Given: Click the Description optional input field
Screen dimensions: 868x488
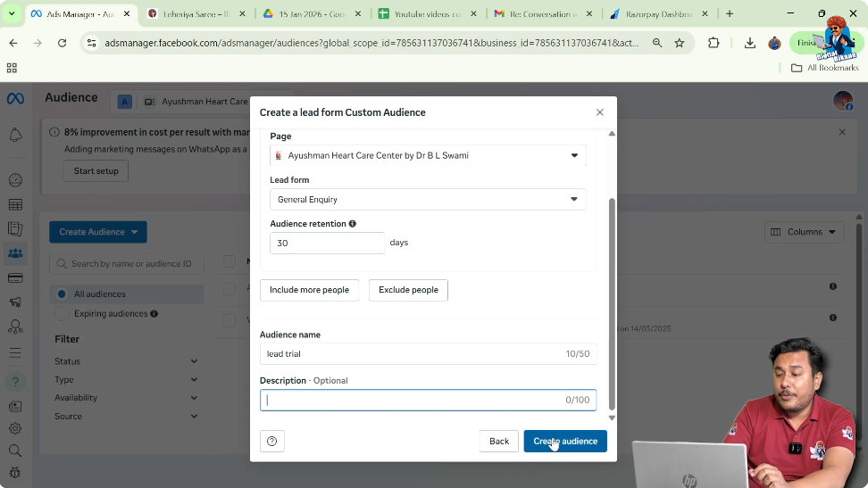Looking at the screenshot, I should point(428,400).
